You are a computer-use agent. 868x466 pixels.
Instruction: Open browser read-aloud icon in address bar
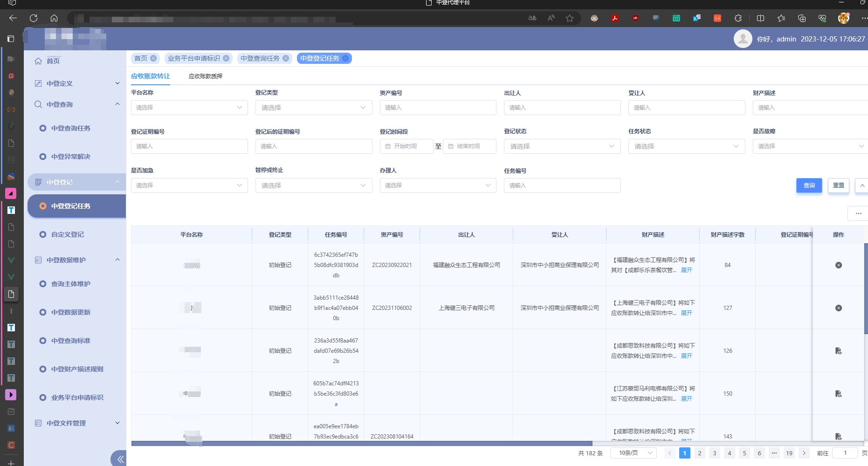(551, 18)
